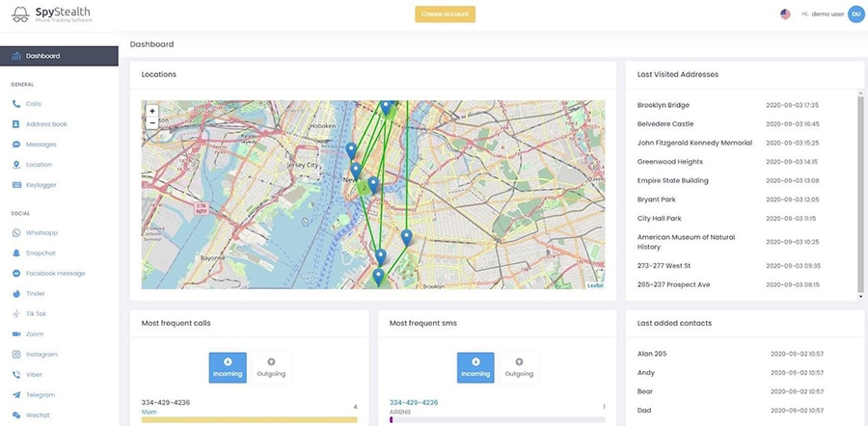Select Outgoing under Most frequent sms
868x426 pixels.
(x=519, y=367)
